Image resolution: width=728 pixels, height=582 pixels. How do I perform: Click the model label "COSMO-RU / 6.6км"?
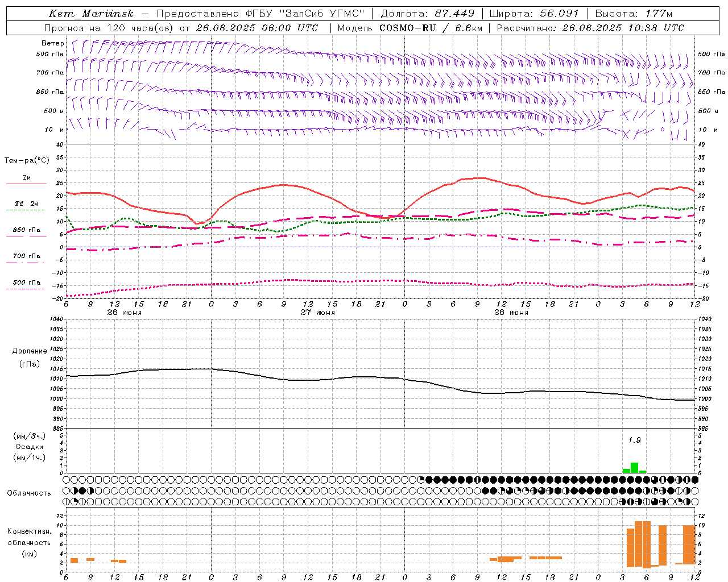(431, 28)
